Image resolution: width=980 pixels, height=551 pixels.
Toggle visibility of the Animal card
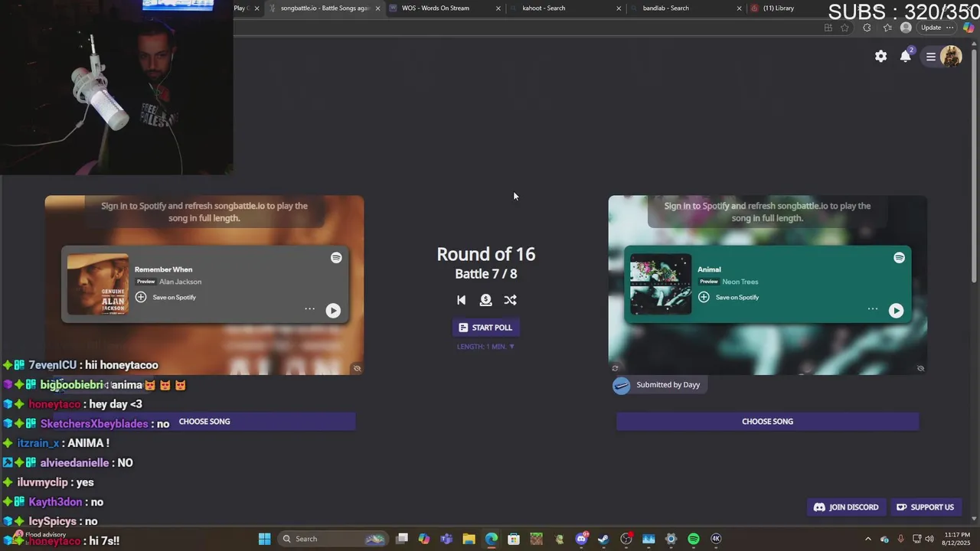point(920,369)
